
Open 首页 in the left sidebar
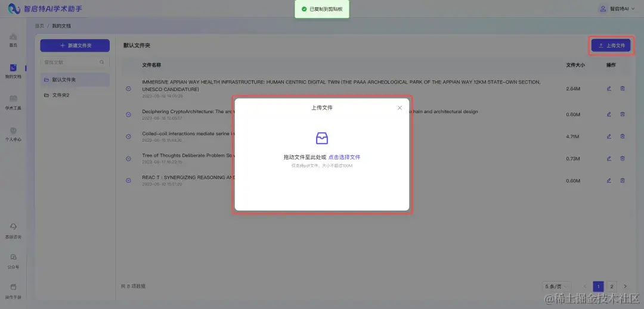click(x=13, y=40)
